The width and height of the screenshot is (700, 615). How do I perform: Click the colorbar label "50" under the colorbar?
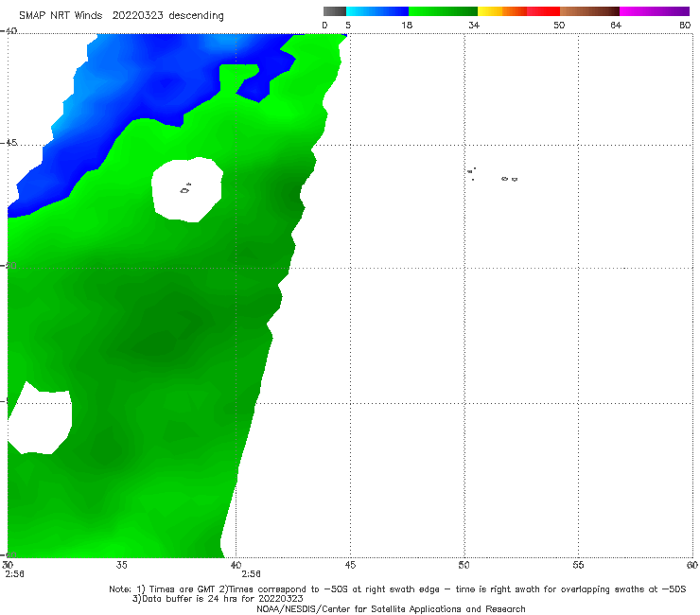pyautogui.click(x=559, y=26)
